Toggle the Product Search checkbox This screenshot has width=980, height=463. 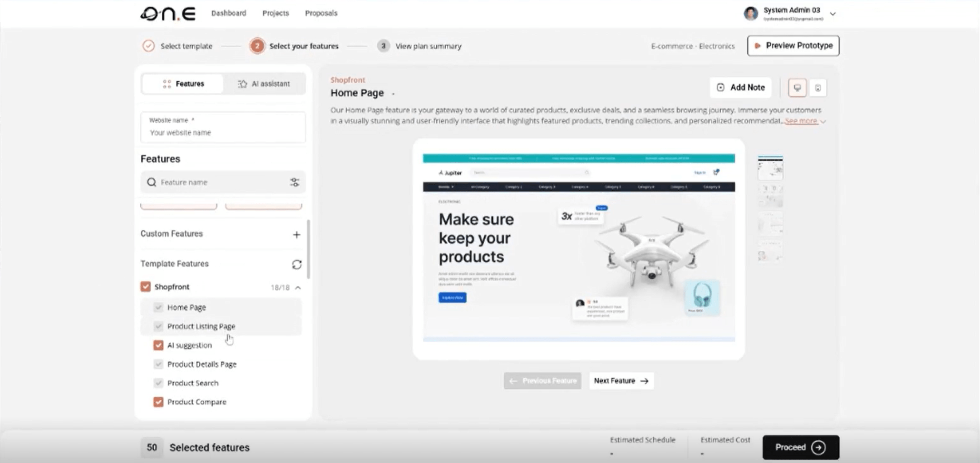click(x=158, y=383)
